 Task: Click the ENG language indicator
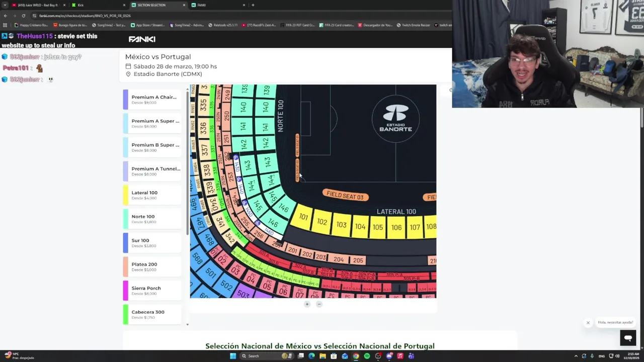point(602,356)
